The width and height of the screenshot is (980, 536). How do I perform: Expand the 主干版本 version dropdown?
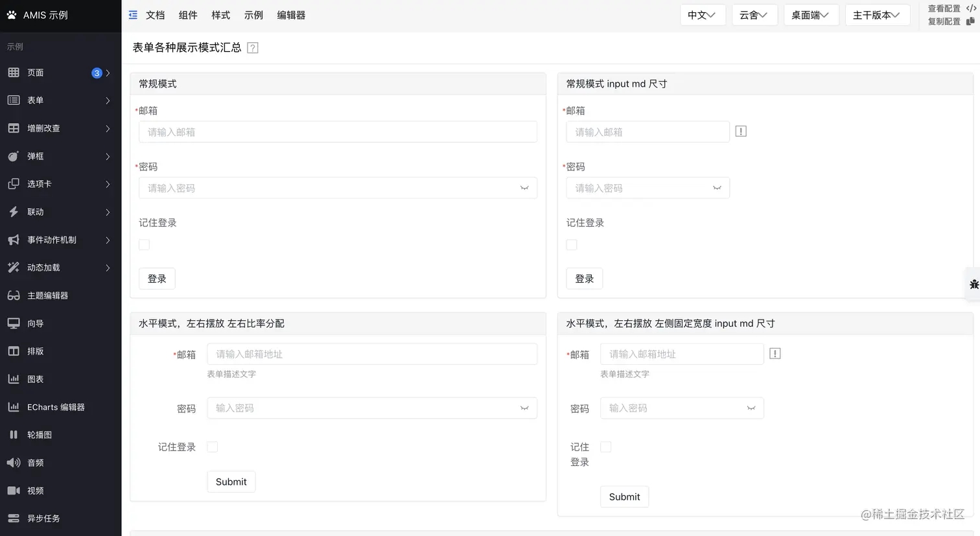point(878,14)
